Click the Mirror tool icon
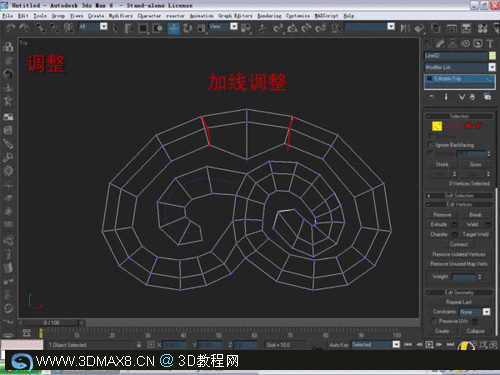This screenshot has width=500, height=375. pyautogui.click(x=405, y=28)
